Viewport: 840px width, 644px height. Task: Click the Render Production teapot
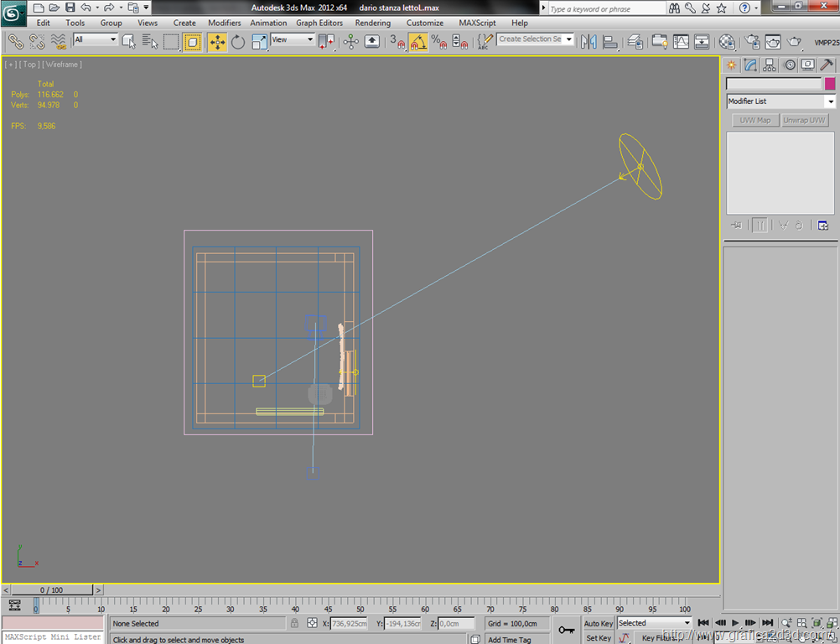[794, 42]
